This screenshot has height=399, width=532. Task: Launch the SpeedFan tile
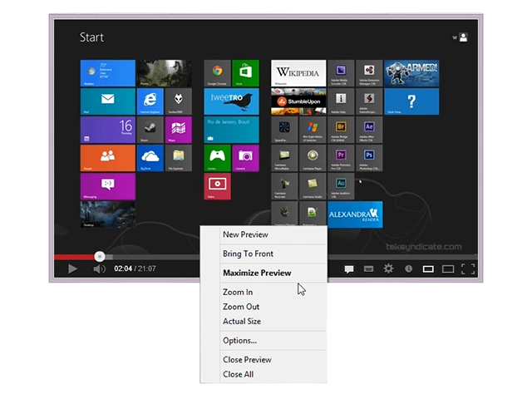(x=284, y=130)
